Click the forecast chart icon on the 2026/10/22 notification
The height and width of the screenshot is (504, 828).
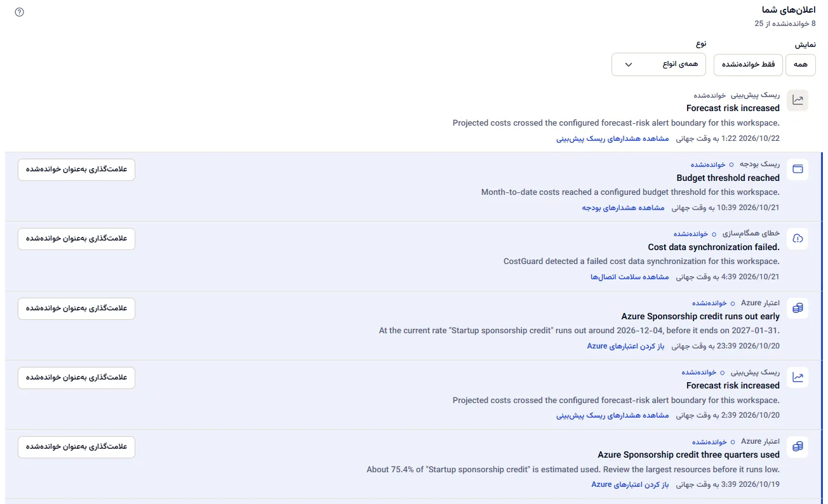[798, 100]
